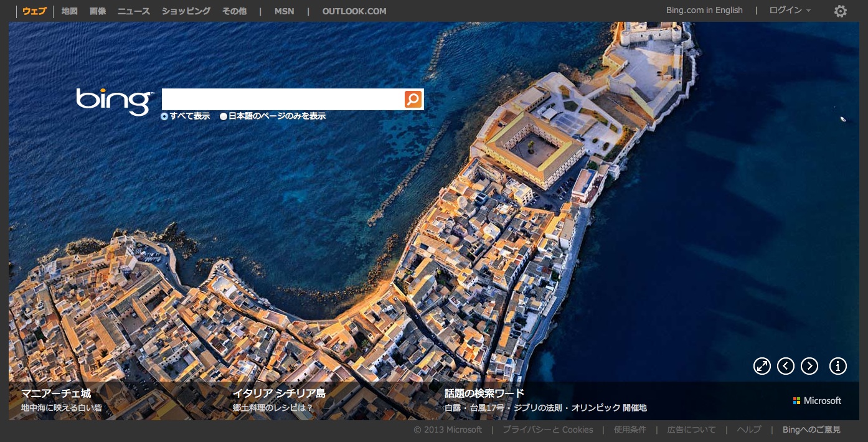Switch to the 画像 tab
The height and width of the screenshot is (442, 868).
click(98, 11)
